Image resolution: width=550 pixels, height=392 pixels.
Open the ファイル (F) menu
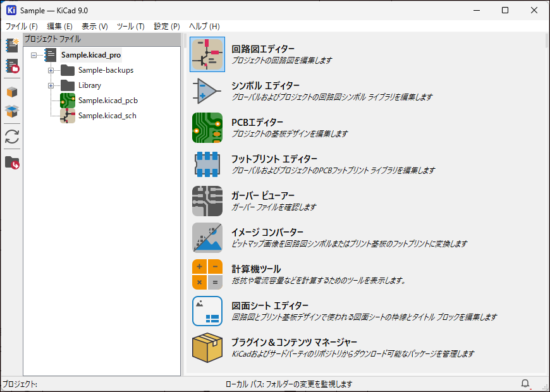coord(21,26)
